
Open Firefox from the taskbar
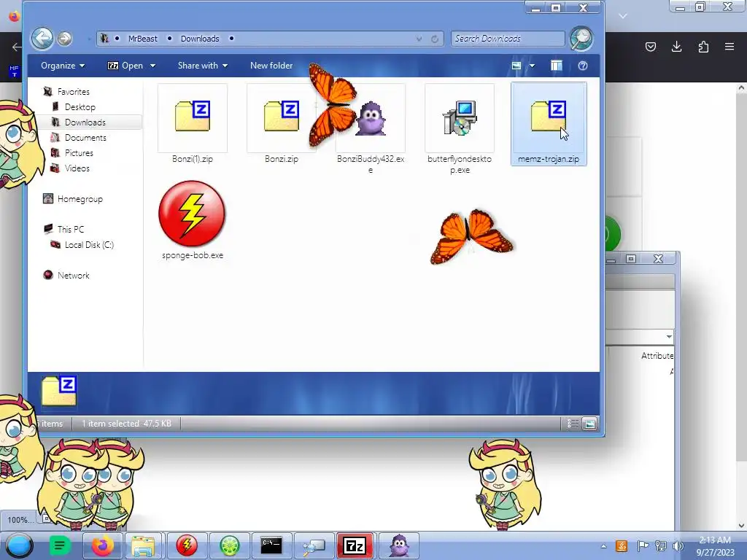[102, 545]
